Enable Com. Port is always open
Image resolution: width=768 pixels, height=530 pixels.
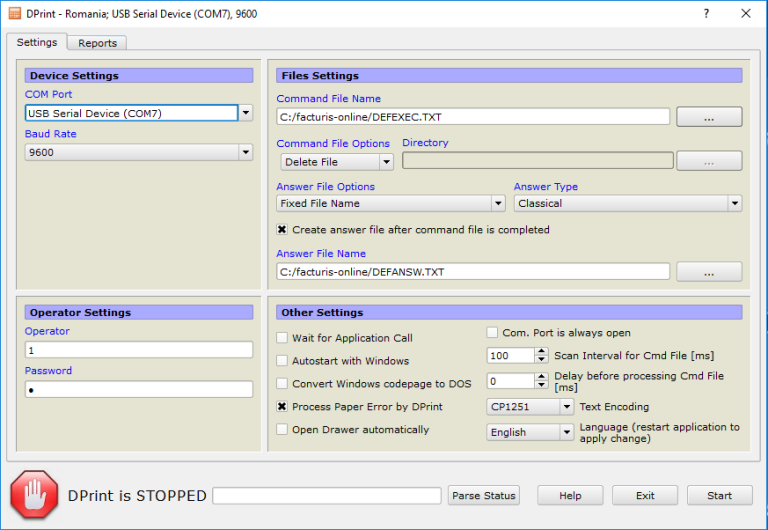click(x=492, y=333)
